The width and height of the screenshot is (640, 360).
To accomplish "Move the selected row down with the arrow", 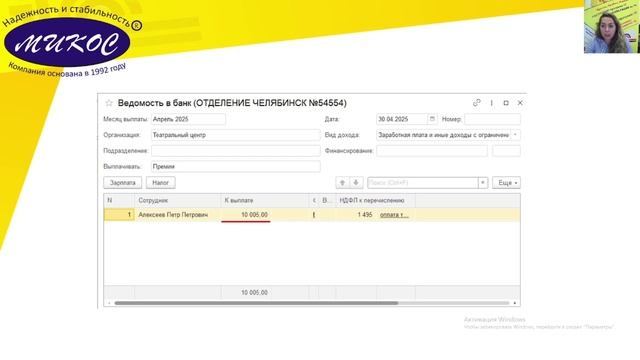I will pos(356,182).
